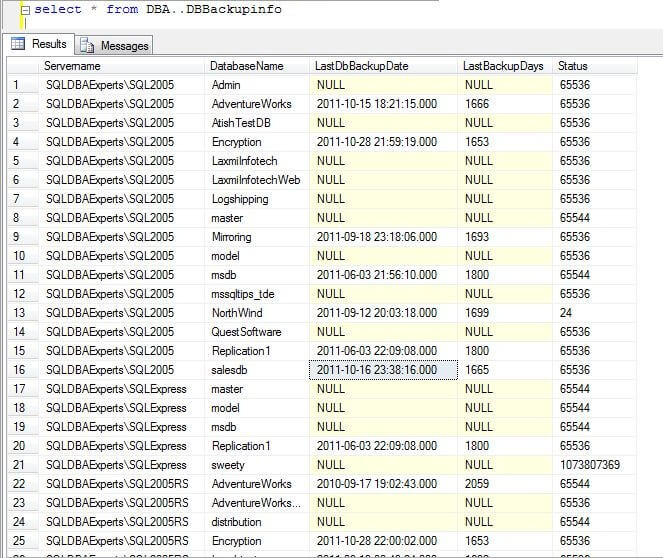Click backup date 2011-09-12 20:03:18.000
Viewport: 663px width, 558px height.
(384, 313)
